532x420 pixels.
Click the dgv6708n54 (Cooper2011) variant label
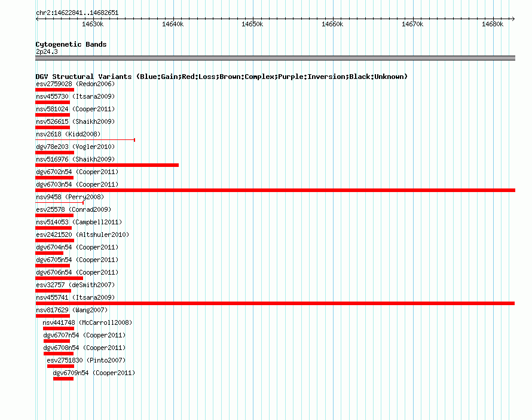(84, 348)
